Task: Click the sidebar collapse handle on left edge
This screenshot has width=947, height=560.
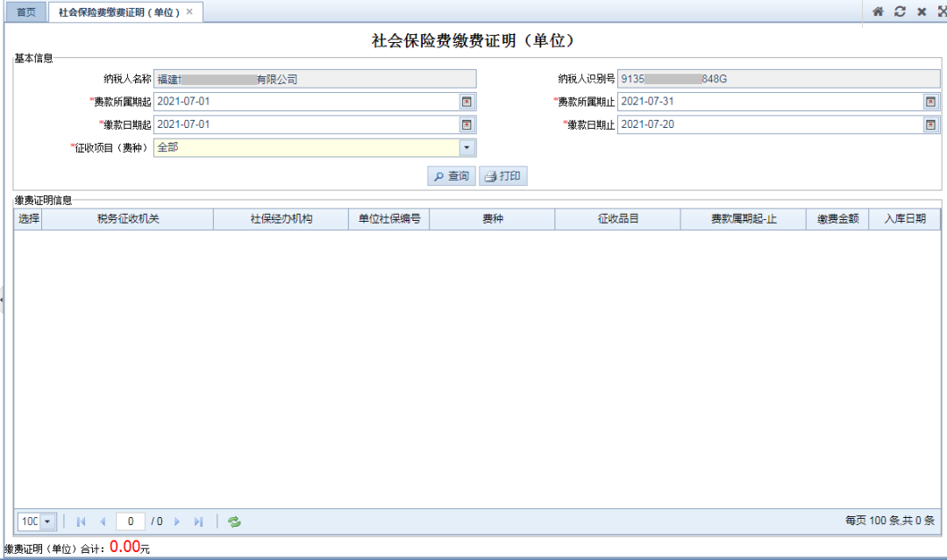Action: point(2,300)
